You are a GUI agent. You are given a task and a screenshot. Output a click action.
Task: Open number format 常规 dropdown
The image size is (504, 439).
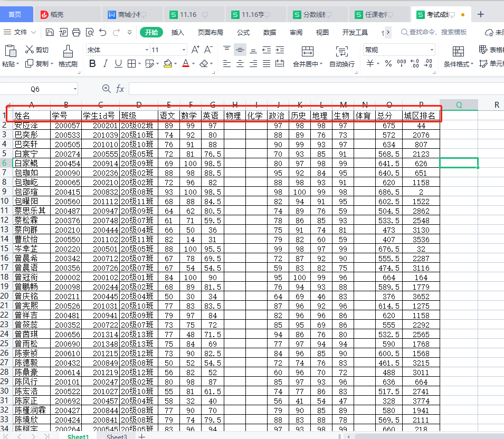[x=432, y=50]
